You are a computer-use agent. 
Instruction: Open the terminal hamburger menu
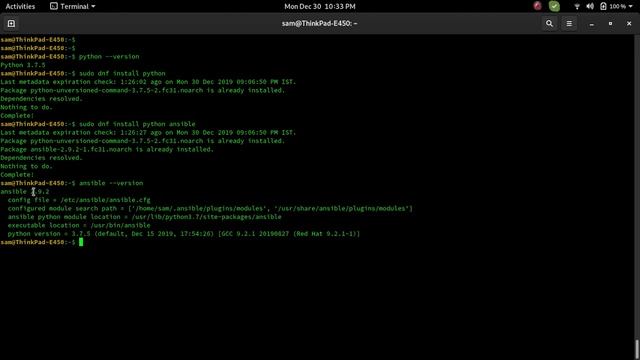(569, 24)
